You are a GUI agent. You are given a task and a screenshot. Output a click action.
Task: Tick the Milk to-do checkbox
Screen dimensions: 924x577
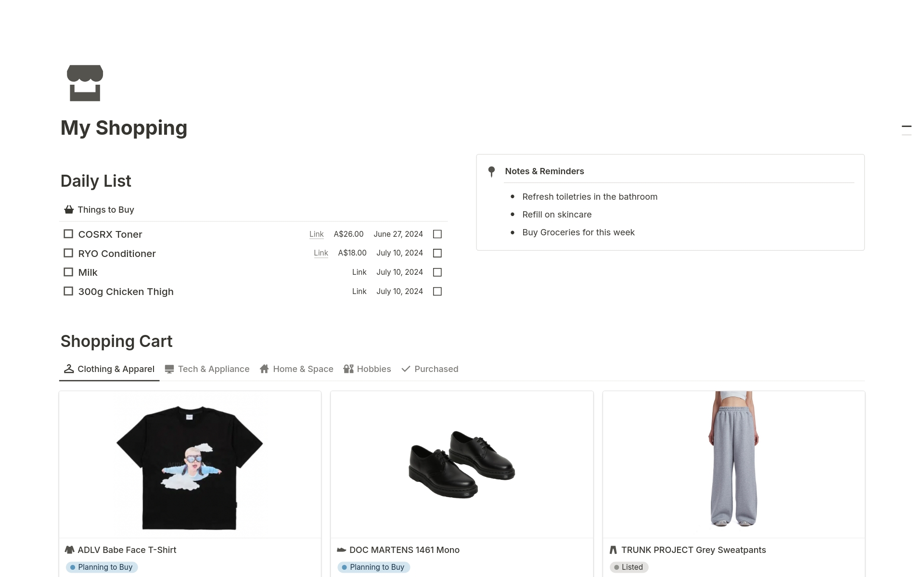(x=68, y=272)
